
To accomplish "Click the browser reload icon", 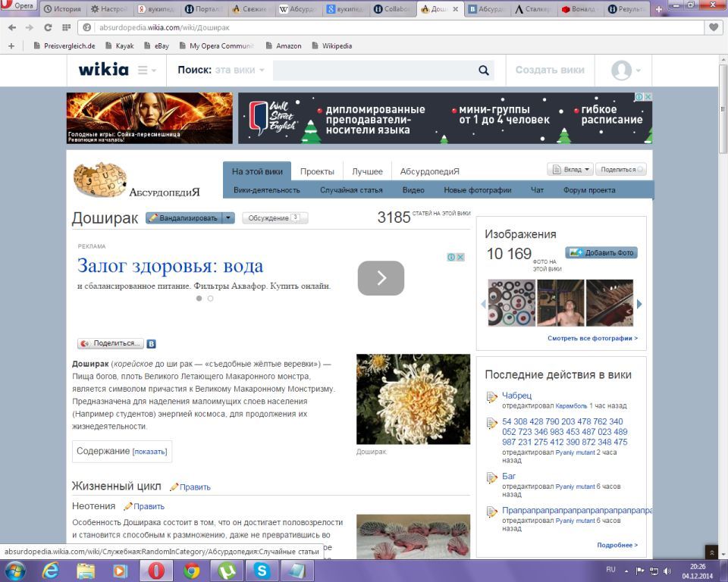I will [x=48, y=27].
